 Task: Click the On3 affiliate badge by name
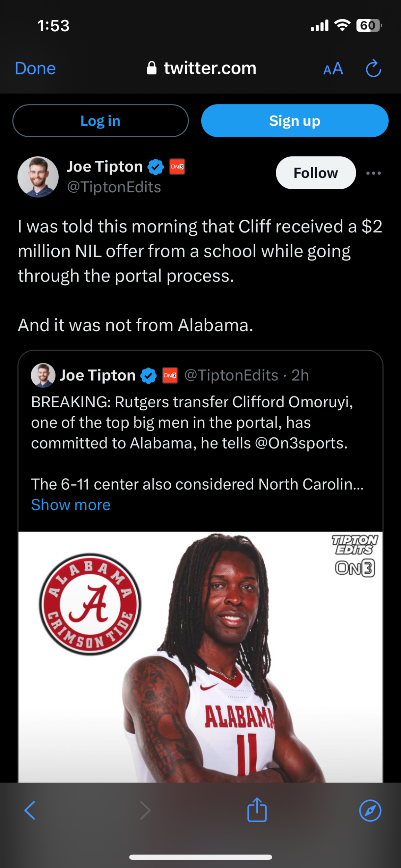click(177, 167)
